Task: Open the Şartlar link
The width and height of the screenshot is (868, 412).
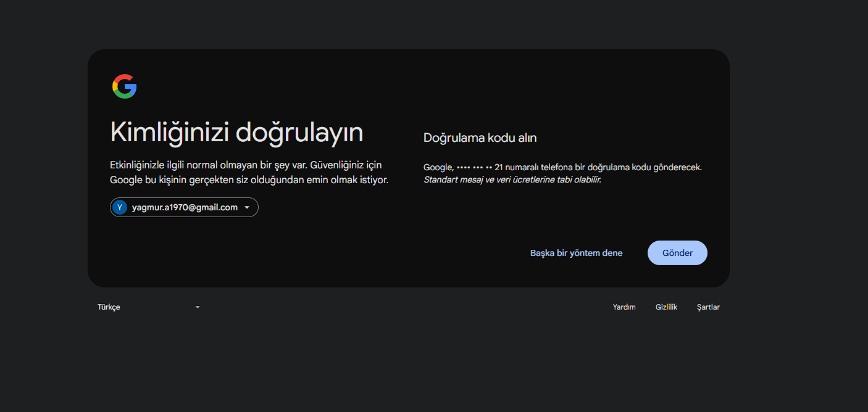Action: pyautogui.click(x=708, y=307)
